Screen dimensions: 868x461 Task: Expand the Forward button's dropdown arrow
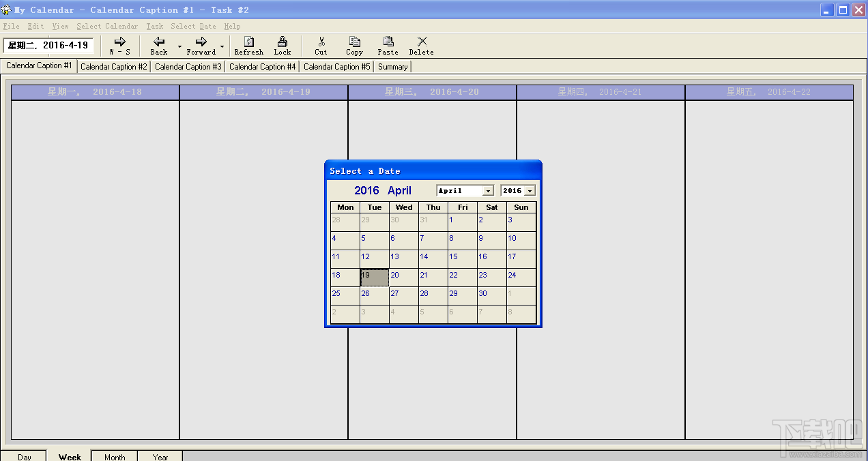(x=221, y=46)
